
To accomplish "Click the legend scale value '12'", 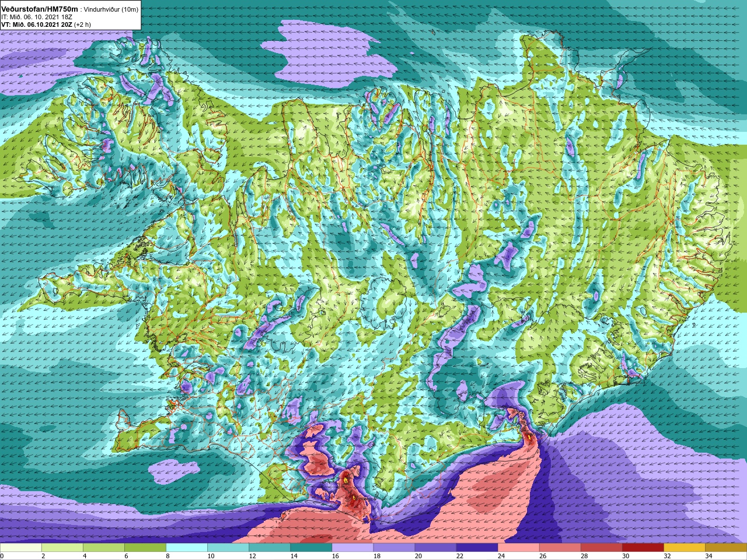I will coord(252,556).
